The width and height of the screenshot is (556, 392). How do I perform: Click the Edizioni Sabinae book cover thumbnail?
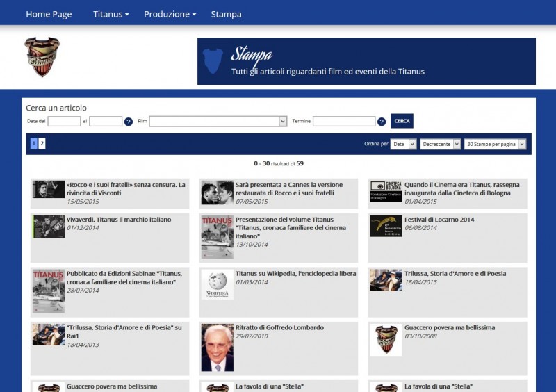pyautogui.click(x=49, y=291)
